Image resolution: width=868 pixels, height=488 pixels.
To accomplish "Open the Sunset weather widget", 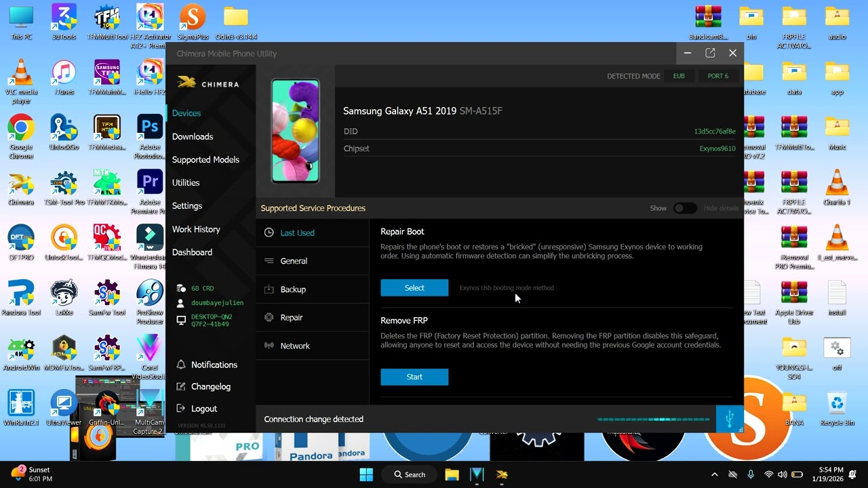I will click(31, 474).
